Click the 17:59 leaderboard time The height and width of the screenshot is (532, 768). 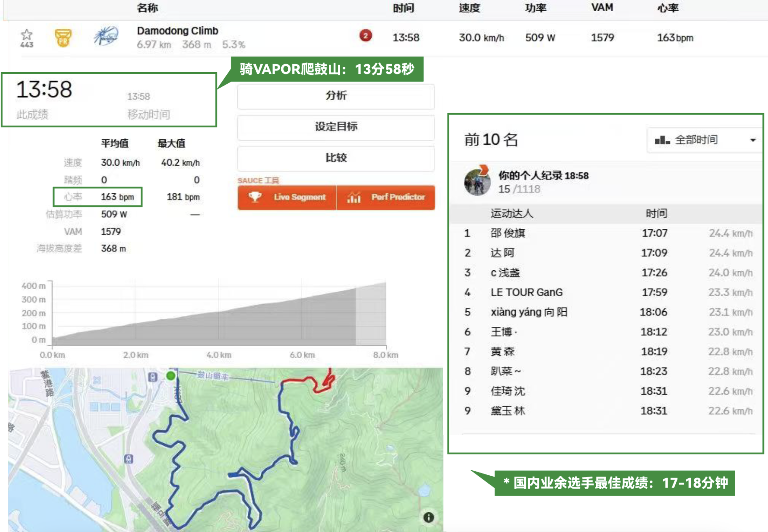point(655,292)
